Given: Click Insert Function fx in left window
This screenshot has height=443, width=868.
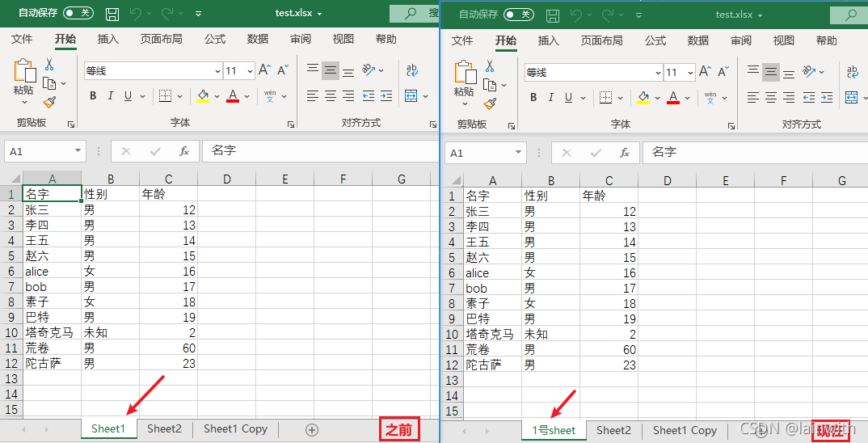Looking at the screenshot, I should coord(184,150).
